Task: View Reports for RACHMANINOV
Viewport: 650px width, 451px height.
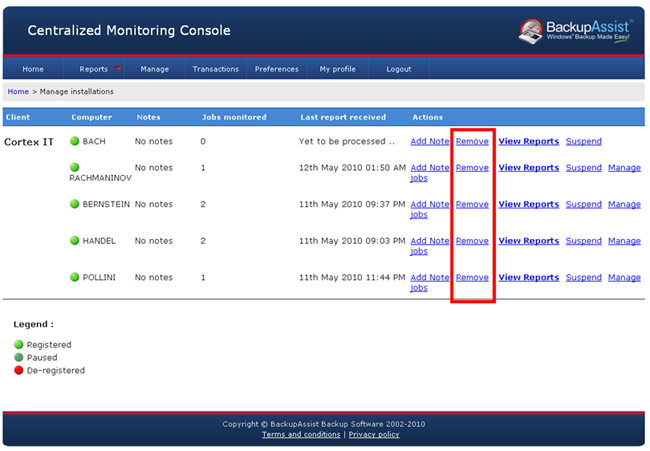Action: pyautogui.click(x=529, y=167)
